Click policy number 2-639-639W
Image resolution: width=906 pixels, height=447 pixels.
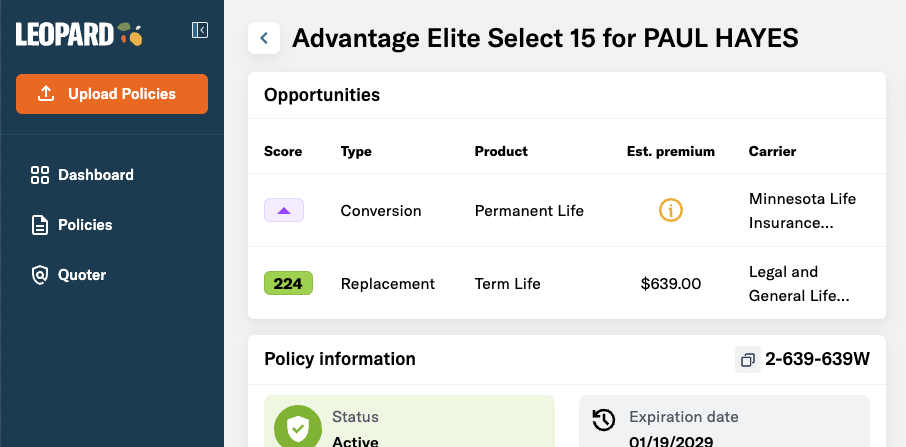pos(817,359)
